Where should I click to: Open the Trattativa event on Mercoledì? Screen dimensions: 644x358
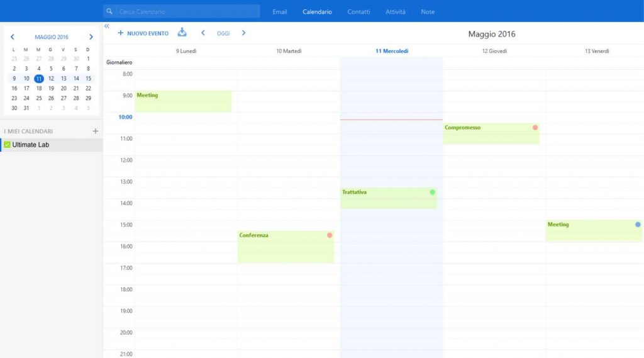[389, 198]
